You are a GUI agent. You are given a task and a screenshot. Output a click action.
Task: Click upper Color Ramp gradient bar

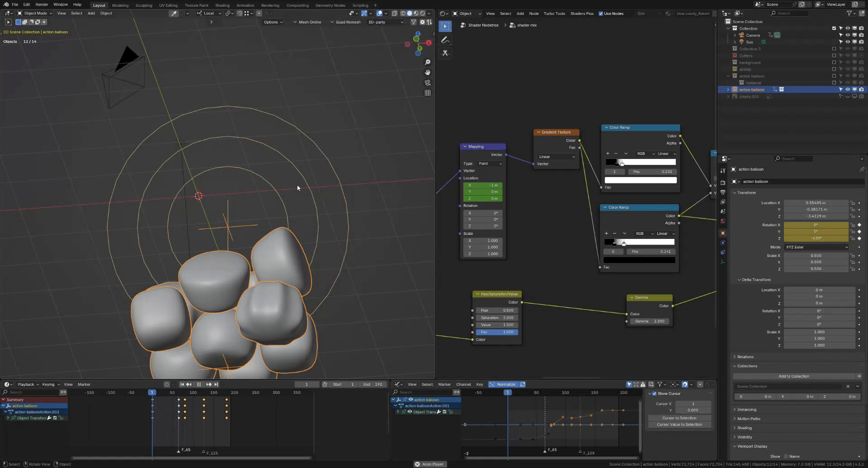pyautogui.click(x=641, y=162)
